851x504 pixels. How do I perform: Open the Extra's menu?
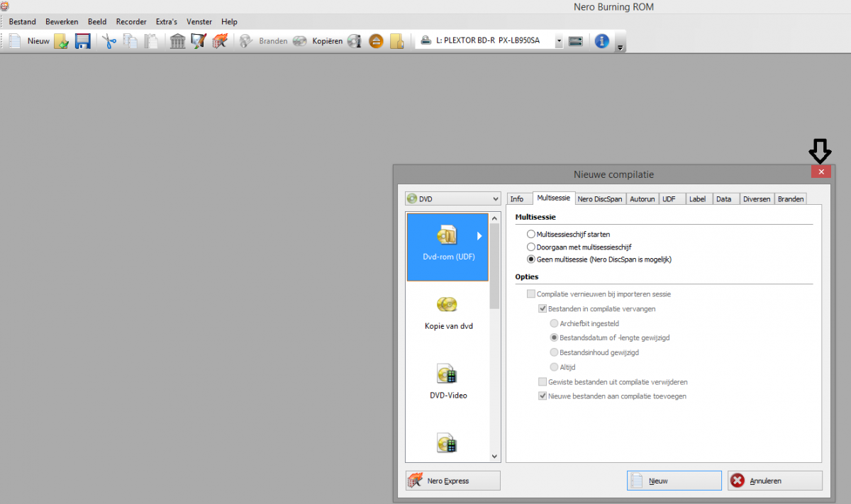click(167, 22)
